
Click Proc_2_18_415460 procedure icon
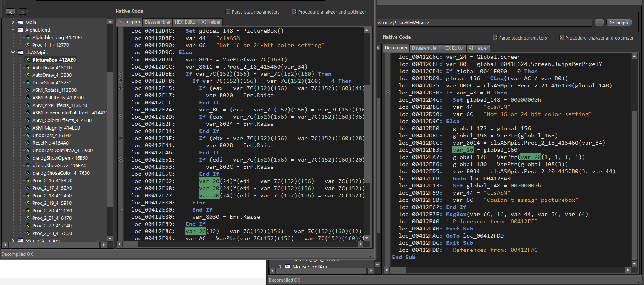(28, 195)
